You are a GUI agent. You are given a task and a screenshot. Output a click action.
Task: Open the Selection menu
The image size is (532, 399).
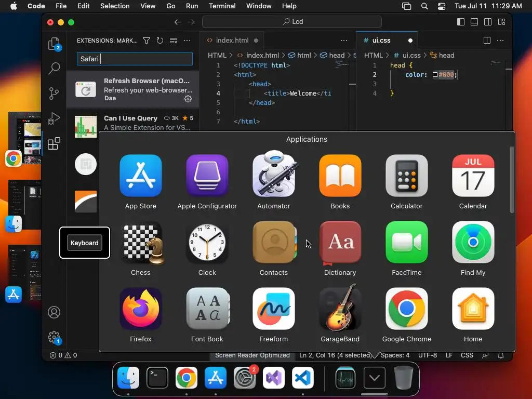click(115, 6)
